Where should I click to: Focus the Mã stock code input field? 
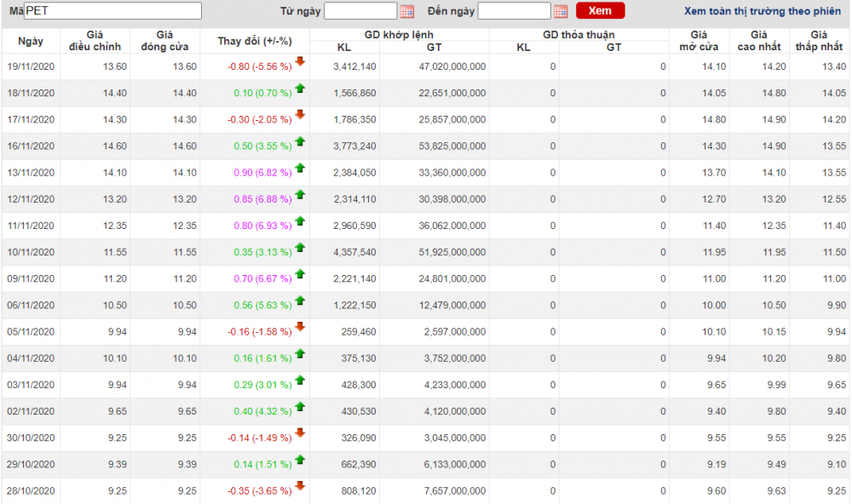[x=113, y=11]
